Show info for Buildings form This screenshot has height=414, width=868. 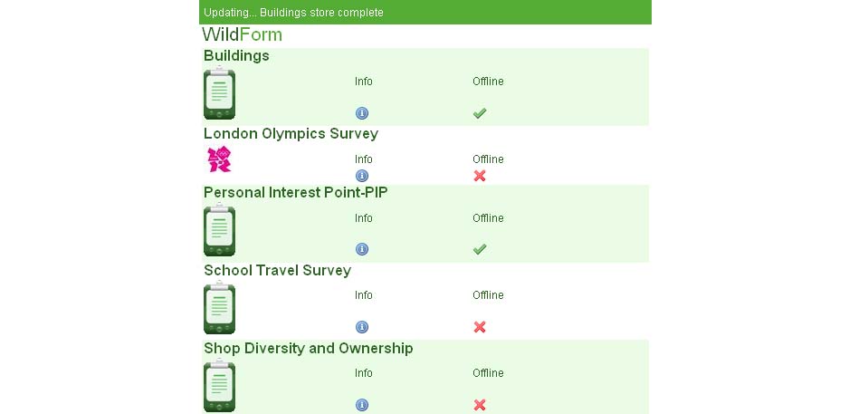362,113
